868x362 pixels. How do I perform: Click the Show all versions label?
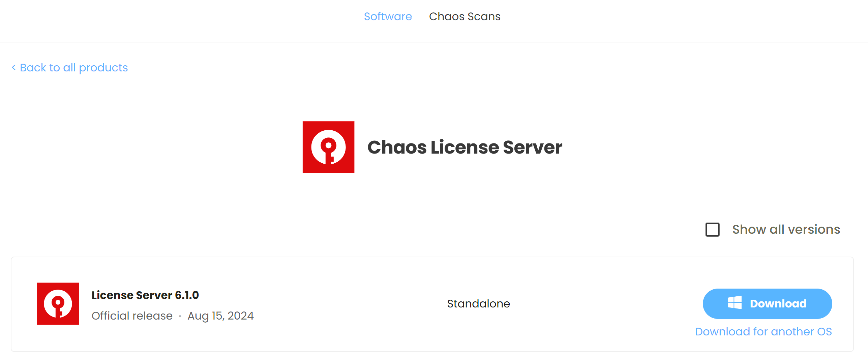786,230
